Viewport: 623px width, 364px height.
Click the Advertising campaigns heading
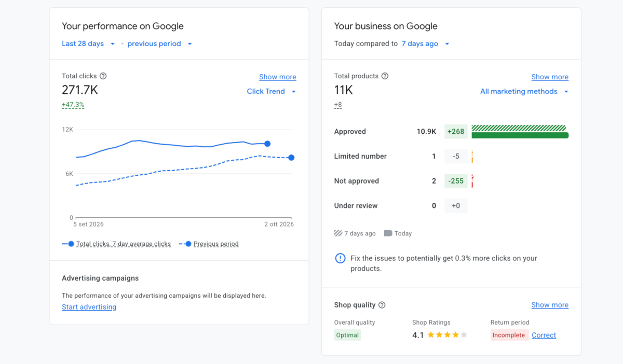coord(100,278)
